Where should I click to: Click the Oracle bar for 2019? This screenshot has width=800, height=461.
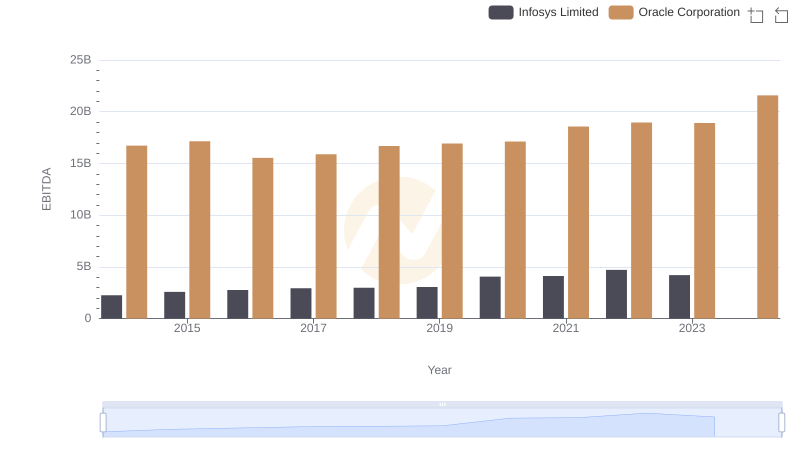pyautogui.click(x=452, y=231)
